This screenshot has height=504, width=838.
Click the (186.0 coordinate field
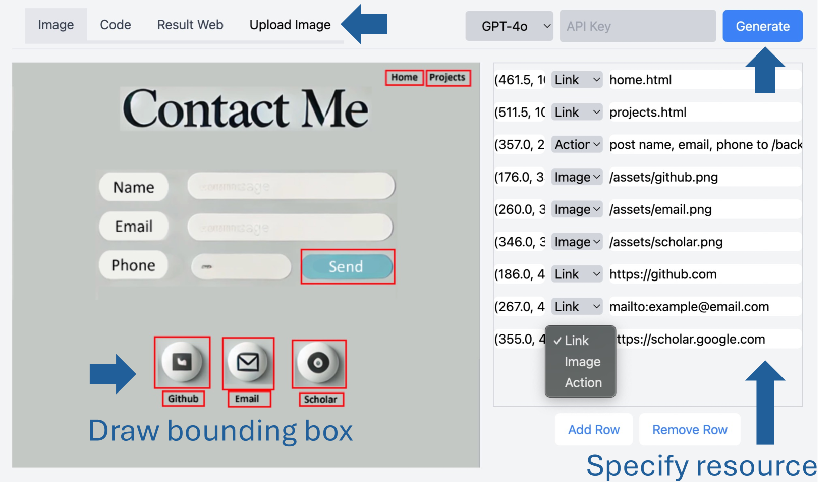(520, 274)
